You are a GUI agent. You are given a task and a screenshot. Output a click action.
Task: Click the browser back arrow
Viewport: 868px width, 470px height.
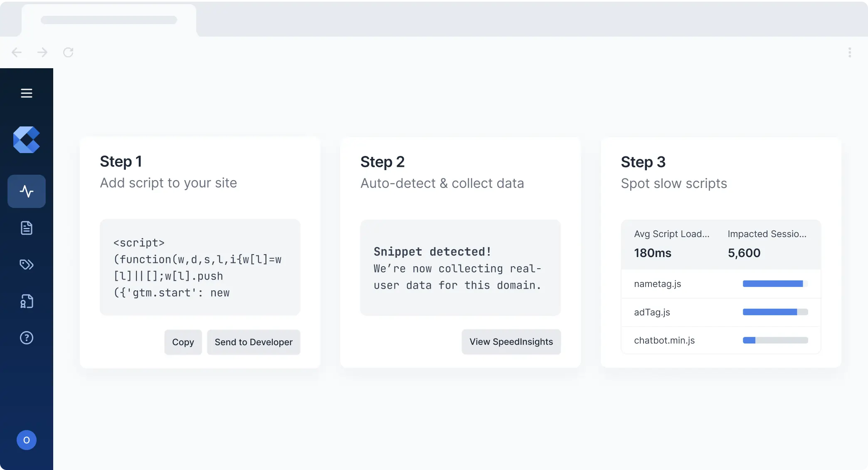pos(17,52)
